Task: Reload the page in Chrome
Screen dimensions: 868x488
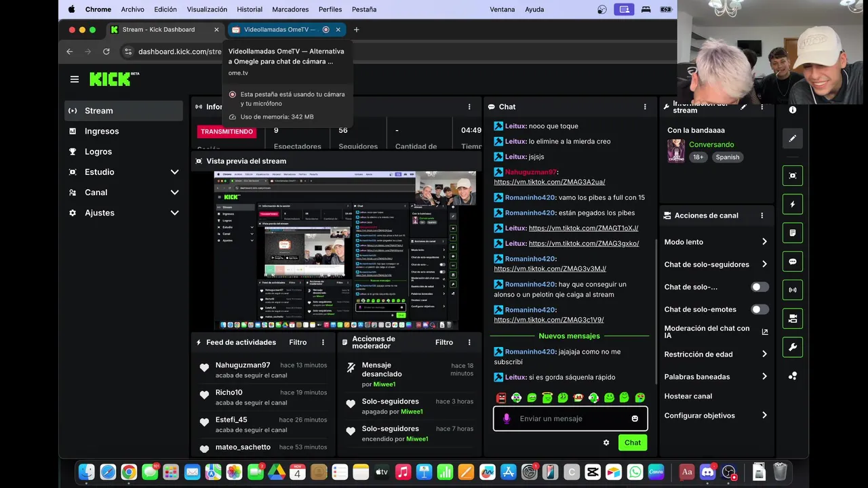Action: [106, 52]
